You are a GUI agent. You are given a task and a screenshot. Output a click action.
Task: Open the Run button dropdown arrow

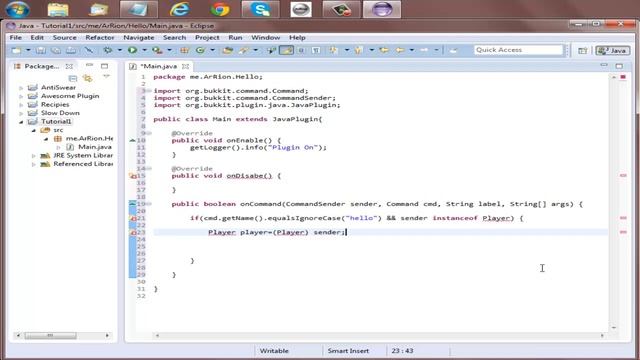pyautogui.click(x=144, y=50)
